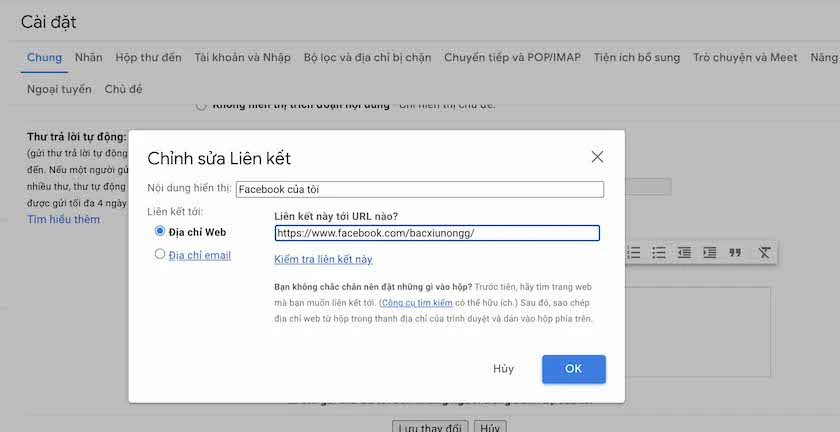Click the increase indent icon
The width and height of the screenshot is (840, 432).
pyautogui.click(x=709, y=253)
